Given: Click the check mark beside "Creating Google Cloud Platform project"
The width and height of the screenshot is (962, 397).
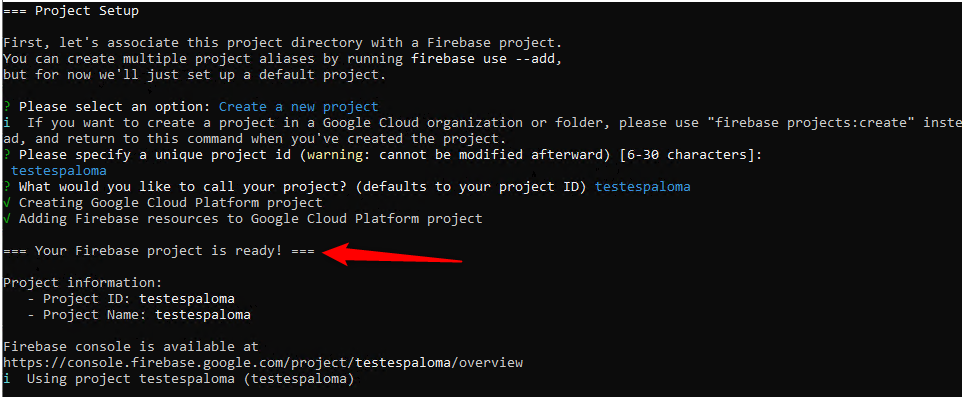Looking at the screenshot, I should 7,202.
